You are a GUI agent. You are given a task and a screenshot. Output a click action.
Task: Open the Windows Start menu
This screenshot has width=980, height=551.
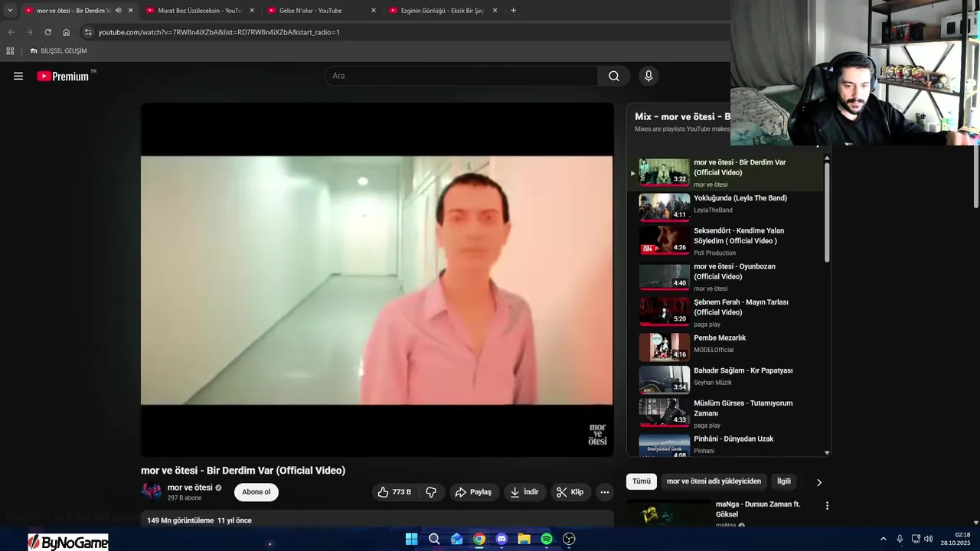click(411, 539)
